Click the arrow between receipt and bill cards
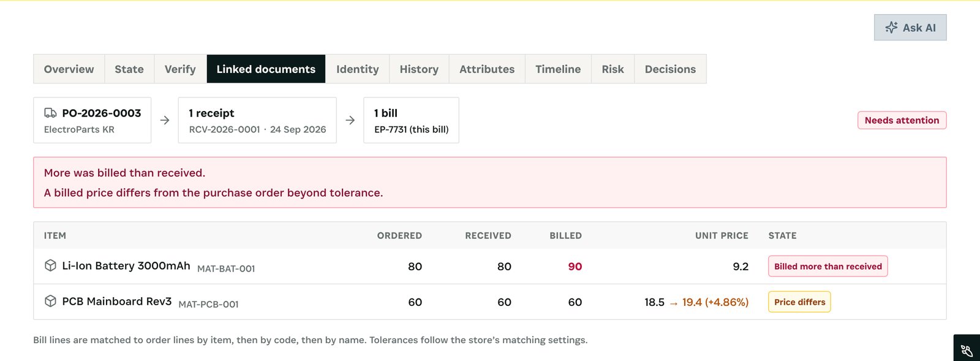 (x=350, y=120)
